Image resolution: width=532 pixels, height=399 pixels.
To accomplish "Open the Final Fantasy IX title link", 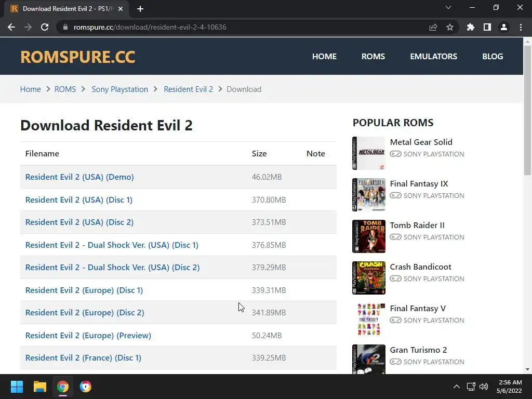I will click(419, 184).
